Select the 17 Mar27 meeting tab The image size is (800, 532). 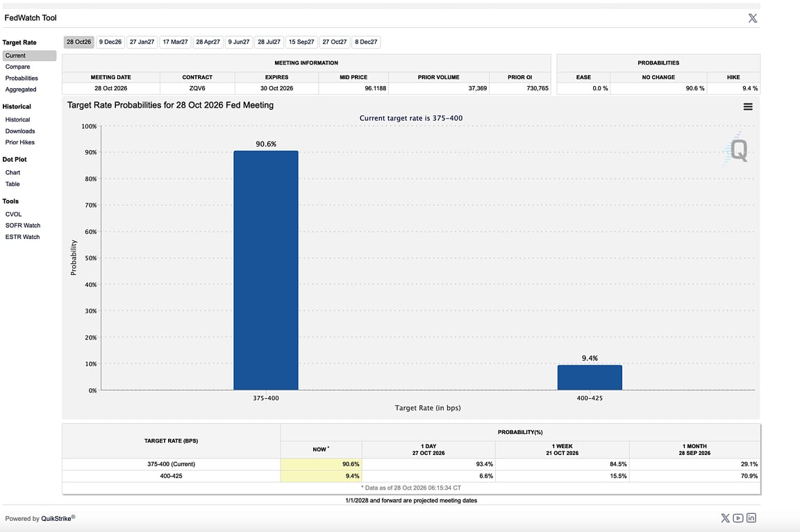pyautogui.click(x=175, y=42)
